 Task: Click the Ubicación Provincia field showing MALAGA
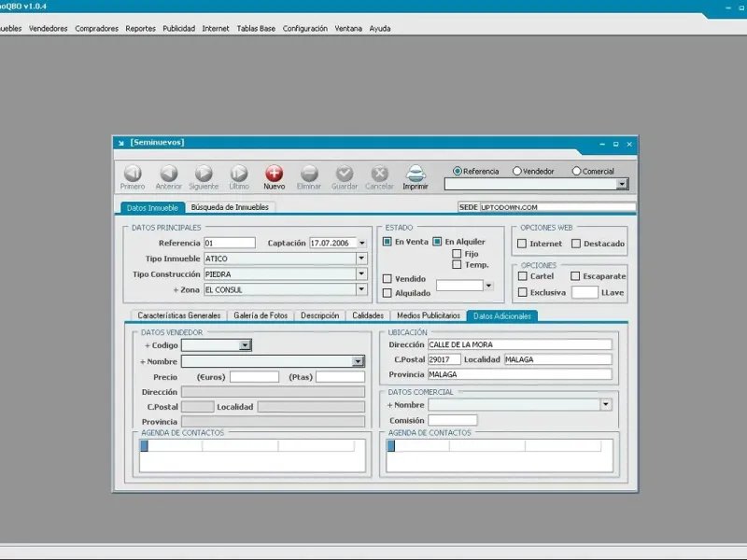[520, 374]
